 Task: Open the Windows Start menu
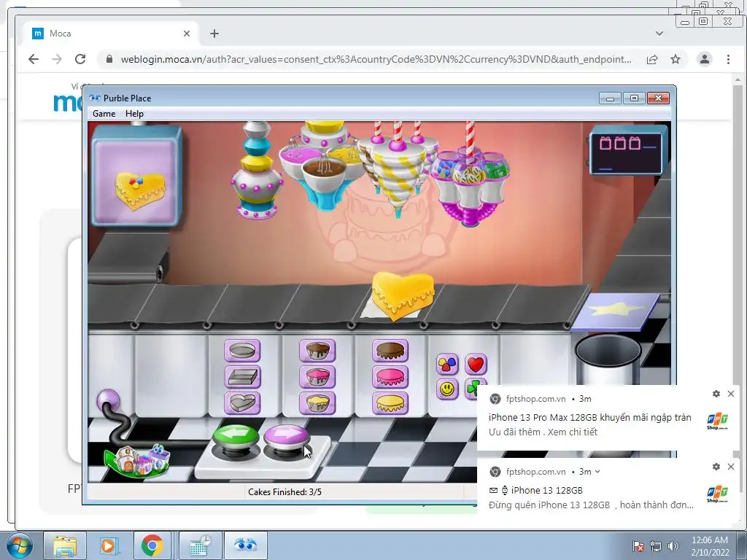(20, 545)
